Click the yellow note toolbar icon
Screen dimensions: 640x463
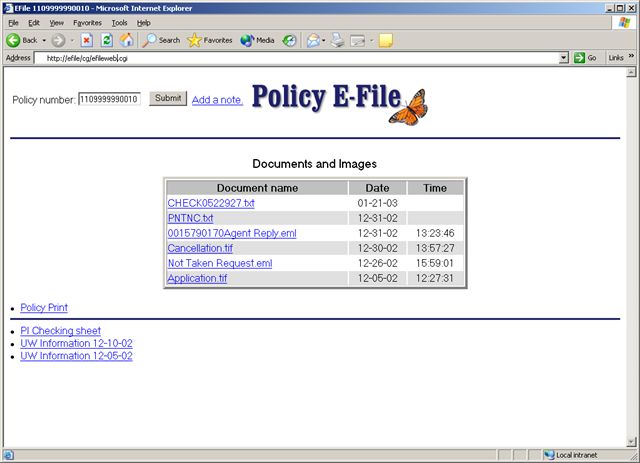point(386,40)
